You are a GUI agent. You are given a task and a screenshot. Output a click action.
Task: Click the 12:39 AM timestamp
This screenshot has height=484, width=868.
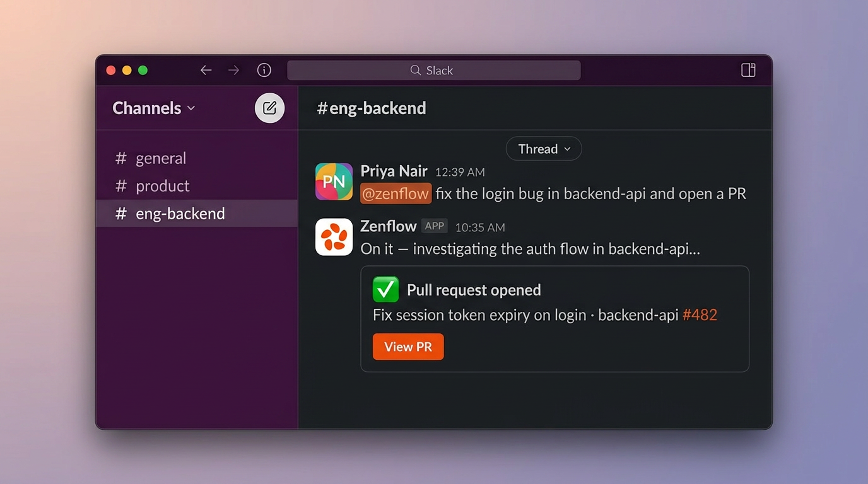pyautogui.click(x=460, y=172)
